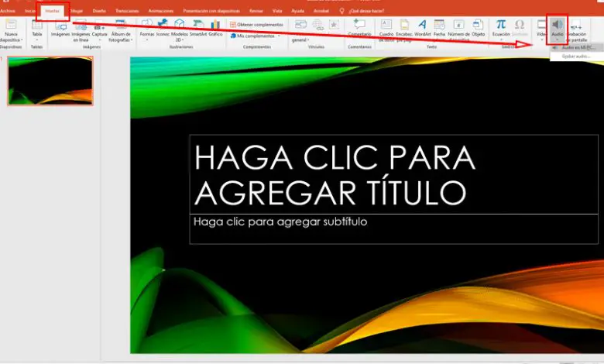
Task: Start Grabación de pantalla
Action: point(577,31)
